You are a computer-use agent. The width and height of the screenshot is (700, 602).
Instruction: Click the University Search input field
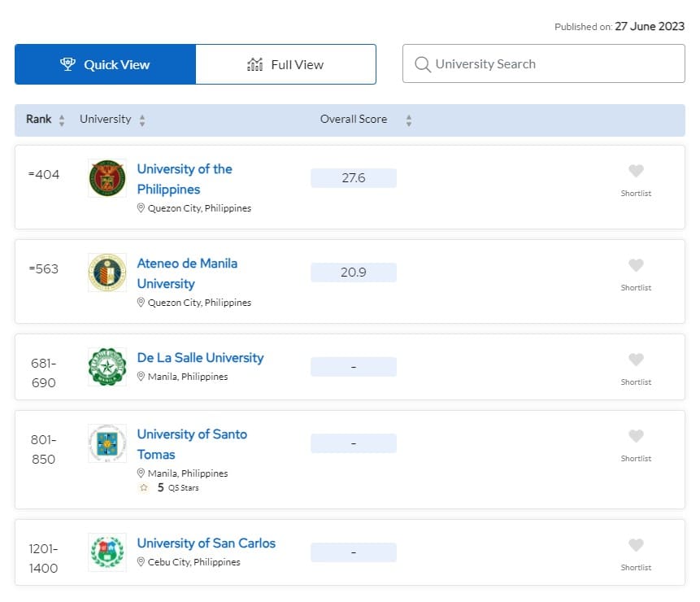(x=544, y=63)
